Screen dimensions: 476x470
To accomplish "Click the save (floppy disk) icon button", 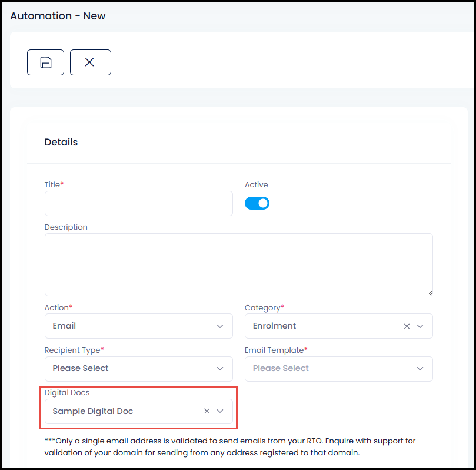I will click(45, 62).
